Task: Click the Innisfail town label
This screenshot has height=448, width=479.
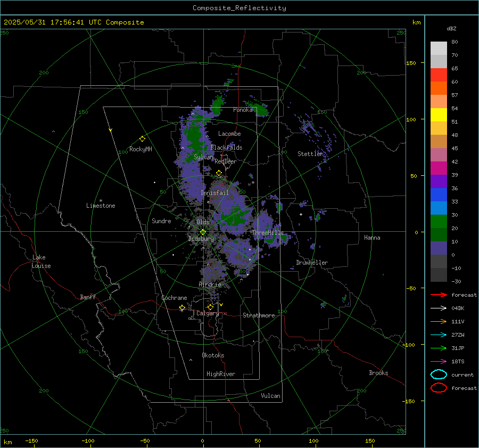Action: tap(214, 193)
